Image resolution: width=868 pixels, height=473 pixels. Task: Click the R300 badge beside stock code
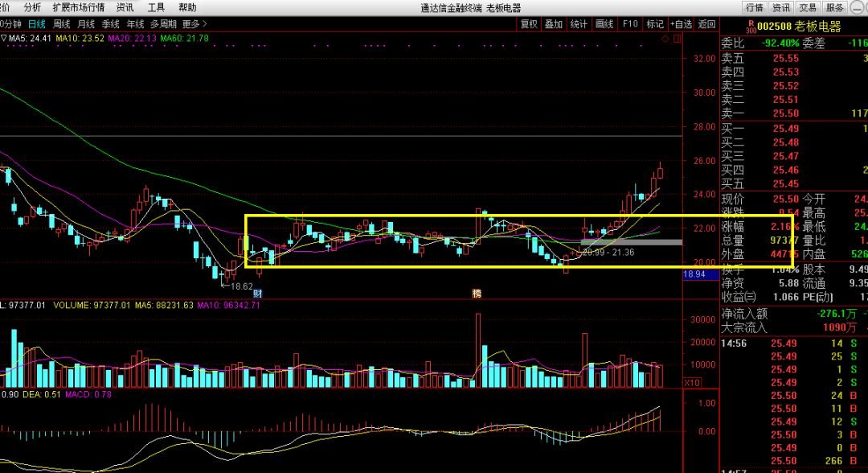751,27
